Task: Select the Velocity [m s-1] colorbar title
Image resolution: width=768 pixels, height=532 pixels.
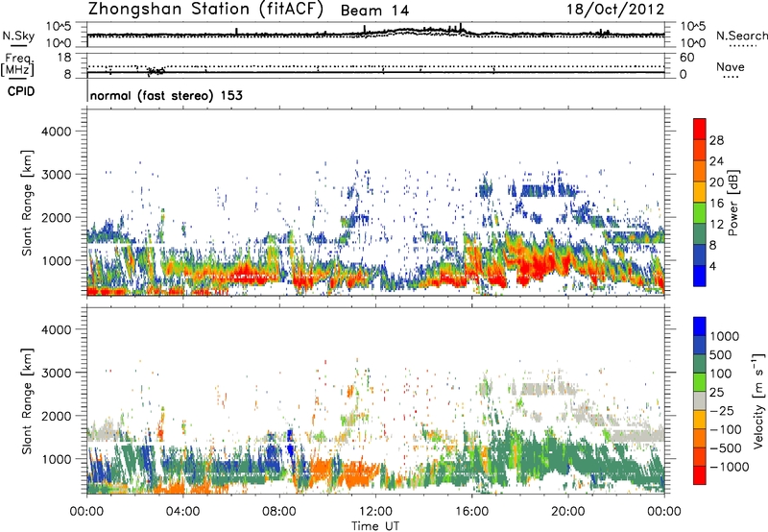Action: [x=758, y=400]
